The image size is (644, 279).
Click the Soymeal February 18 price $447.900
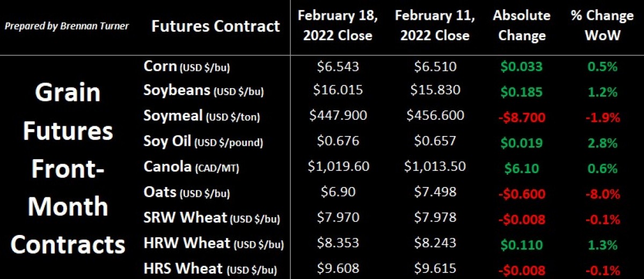tap(338, 116)
